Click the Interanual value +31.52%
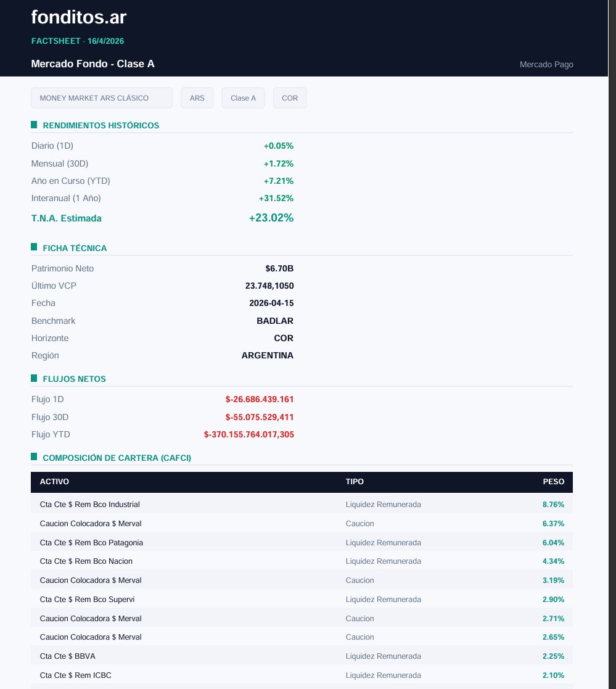Image resolution: width=616 pixels, height=689 pixels. click(x=276, y=198)
